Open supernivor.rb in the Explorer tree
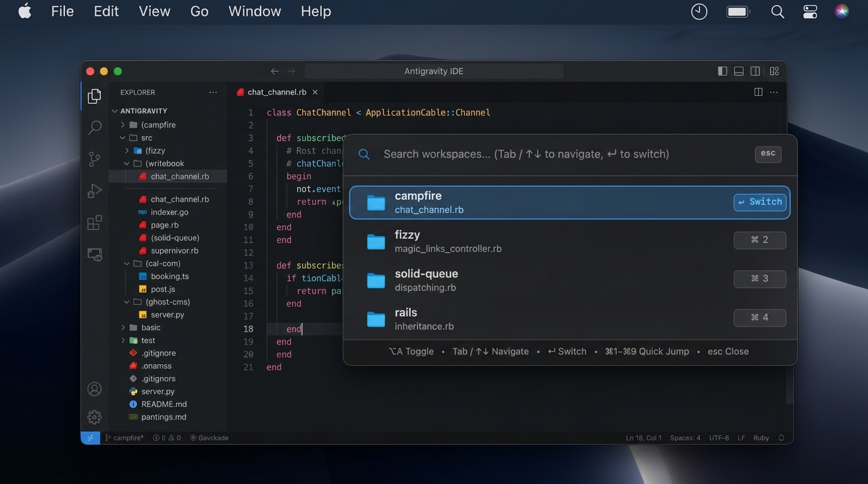The image size is (868, 484). pyautogui.click(x=174, y=251)
